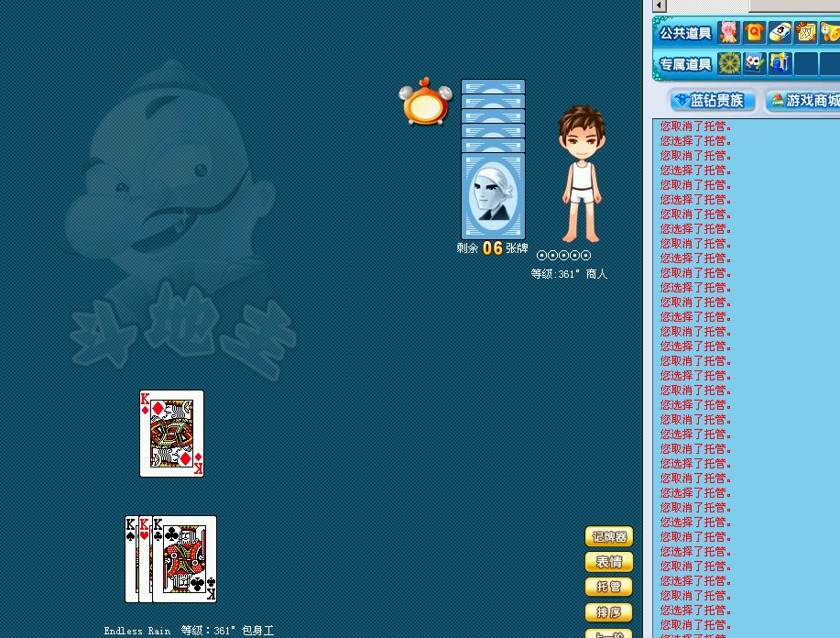
Task: Click the blue gift box item
Action: coord(780,63)
